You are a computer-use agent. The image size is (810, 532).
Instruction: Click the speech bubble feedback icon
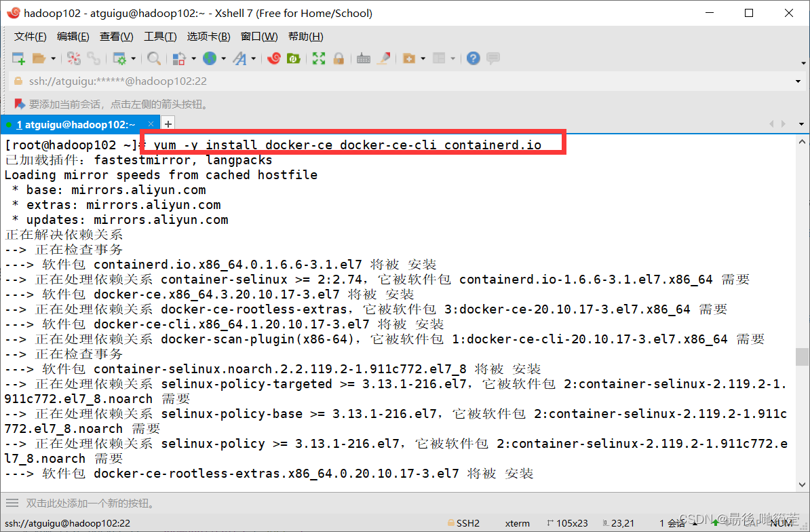click(493, 58)
